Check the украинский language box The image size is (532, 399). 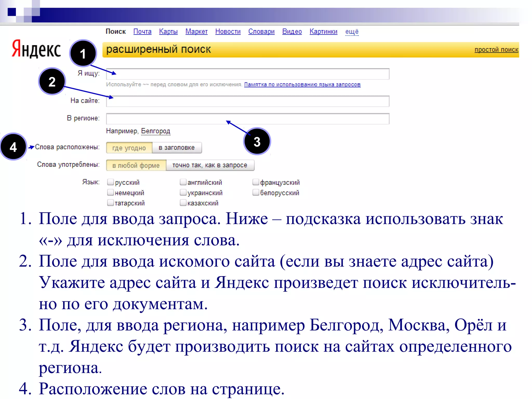click(183, 192)
